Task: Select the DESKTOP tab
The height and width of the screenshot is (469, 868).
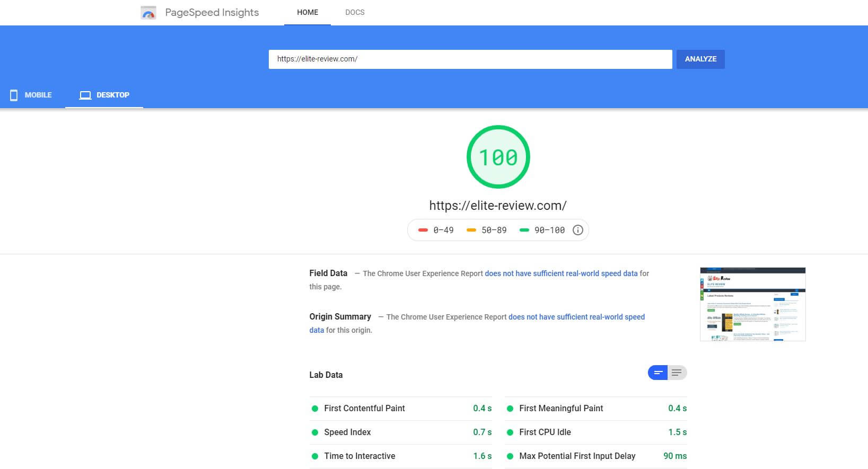Action: pyautogui.click(x=104, y=95)
